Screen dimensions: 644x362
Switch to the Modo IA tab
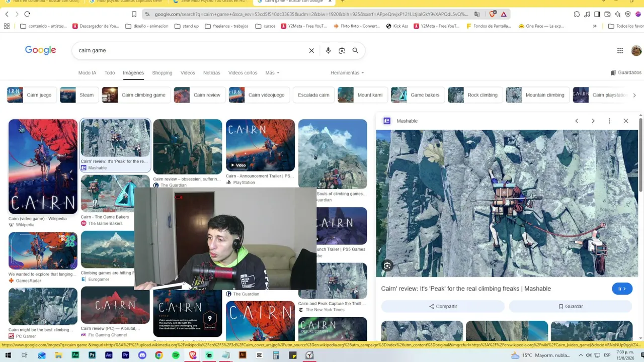[x=87, y=73]
